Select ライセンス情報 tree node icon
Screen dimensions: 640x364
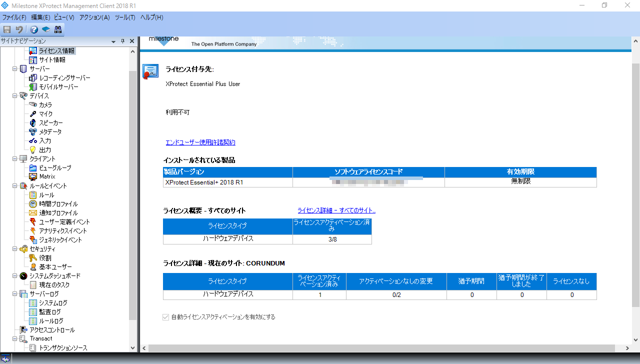point(33,51)
